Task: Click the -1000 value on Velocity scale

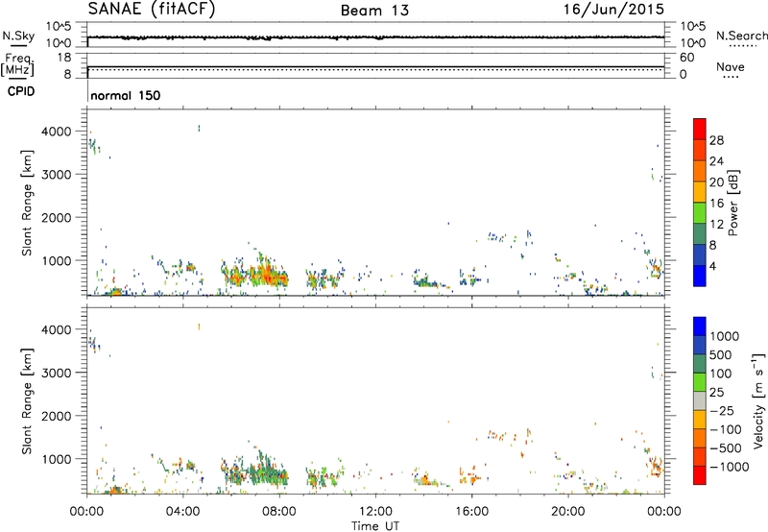Action: pyautogui.click(x=729, y=467)
